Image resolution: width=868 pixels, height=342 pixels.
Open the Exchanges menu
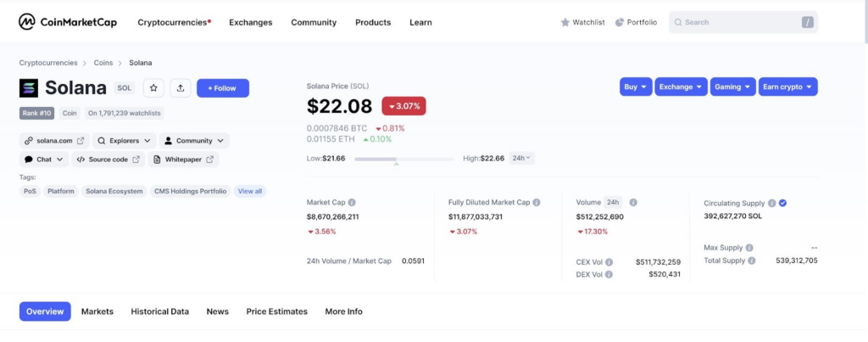(x=251, y=23)
